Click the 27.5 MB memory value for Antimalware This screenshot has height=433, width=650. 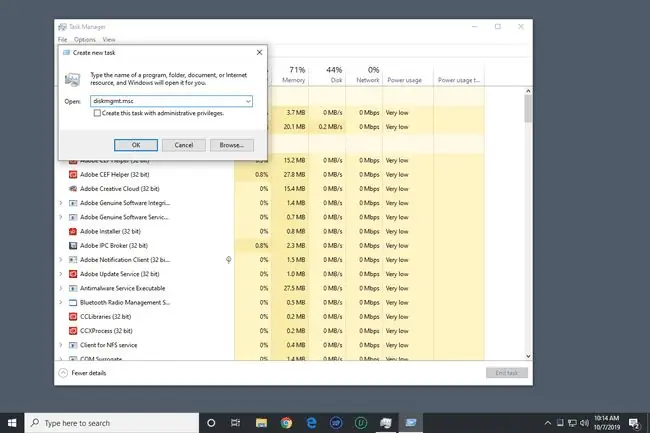pos(294,288)
